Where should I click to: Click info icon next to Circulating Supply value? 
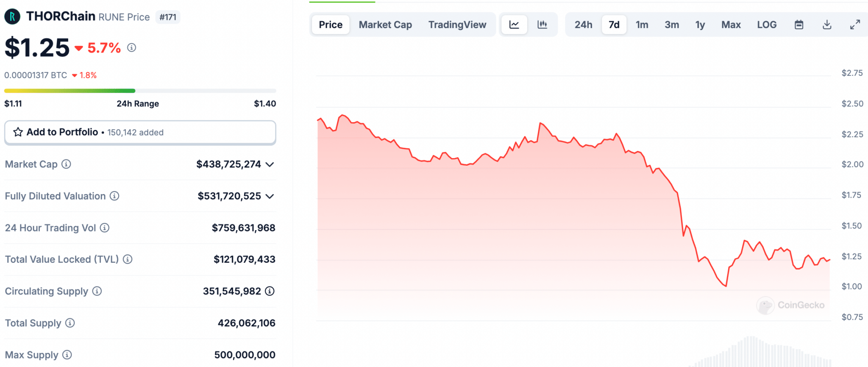[270, 291]
